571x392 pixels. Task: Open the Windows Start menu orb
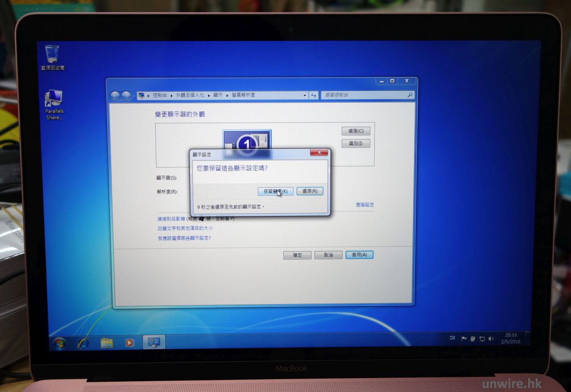(x=59, y=343)
